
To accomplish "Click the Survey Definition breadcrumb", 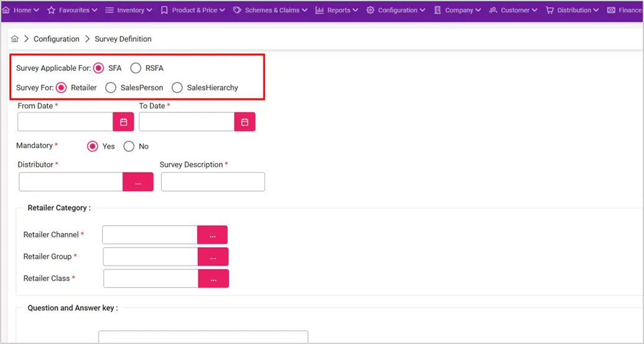I will coord(123,39).
